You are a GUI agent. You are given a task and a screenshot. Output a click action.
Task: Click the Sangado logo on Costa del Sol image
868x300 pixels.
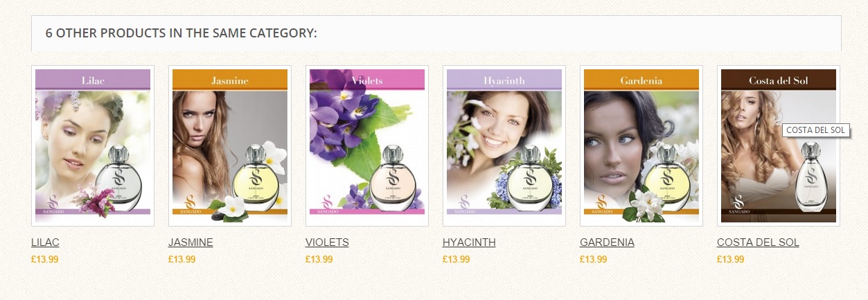point(738,205)
